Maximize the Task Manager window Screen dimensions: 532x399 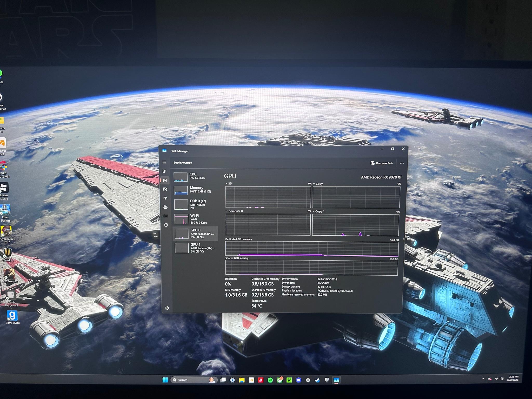[393, 149]
